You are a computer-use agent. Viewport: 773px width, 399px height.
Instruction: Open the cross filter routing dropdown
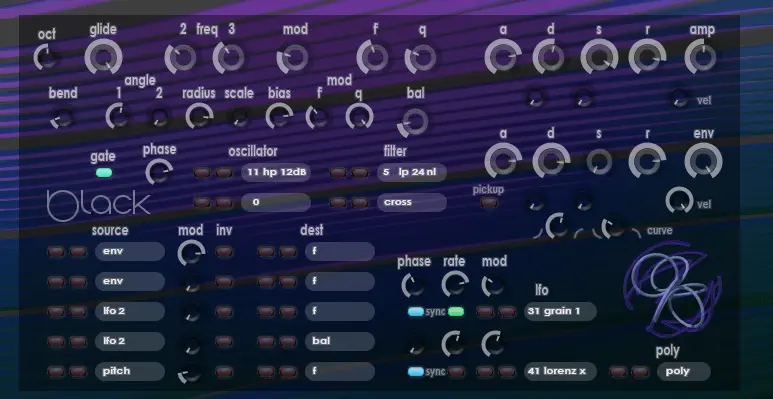[412, 202]
